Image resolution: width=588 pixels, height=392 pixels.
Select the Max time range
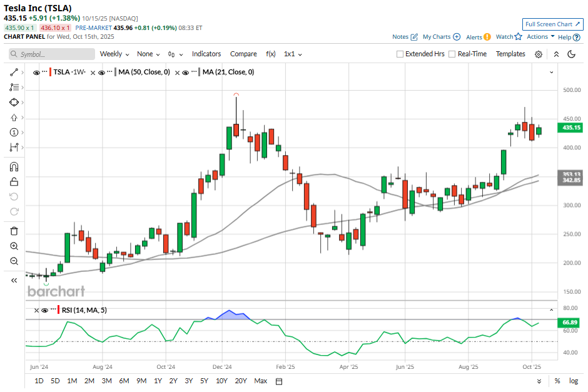click(x=261, y=381)
